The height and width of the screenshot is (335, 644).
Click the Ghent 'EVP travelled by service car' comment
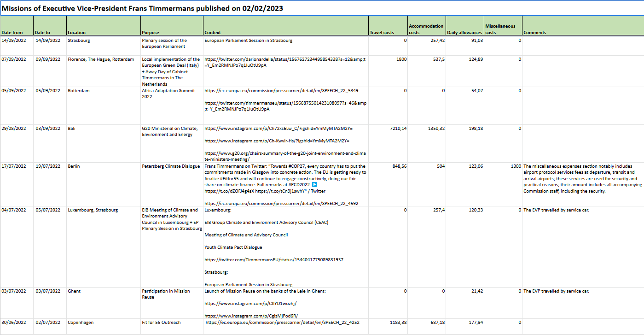[x=556, y=291]
